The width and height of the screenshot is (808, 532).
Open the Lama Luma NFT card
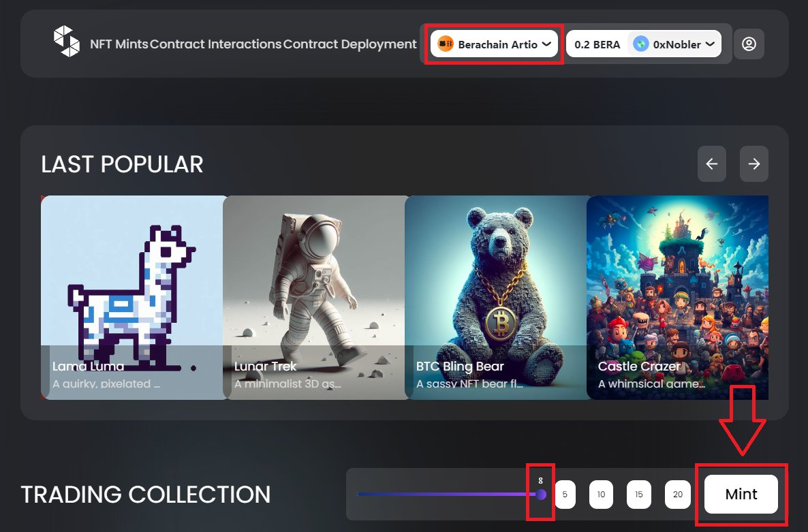(132, 298)
